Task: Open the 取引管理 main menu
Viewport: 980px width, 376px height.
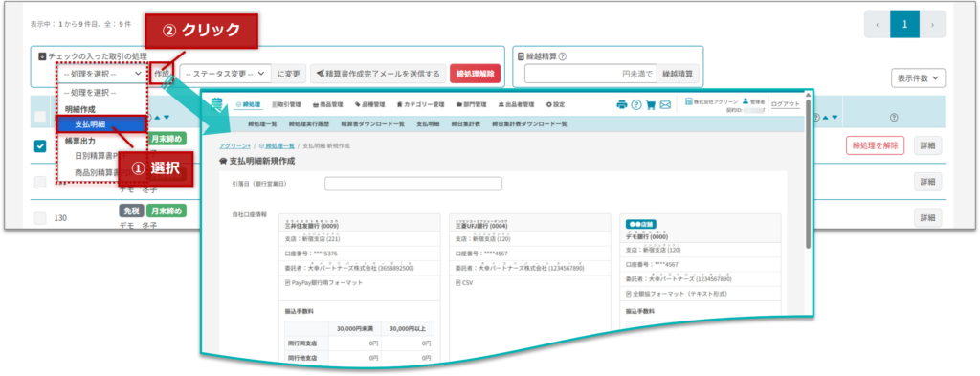Action: pyautogui.click(x=287, y=104)
